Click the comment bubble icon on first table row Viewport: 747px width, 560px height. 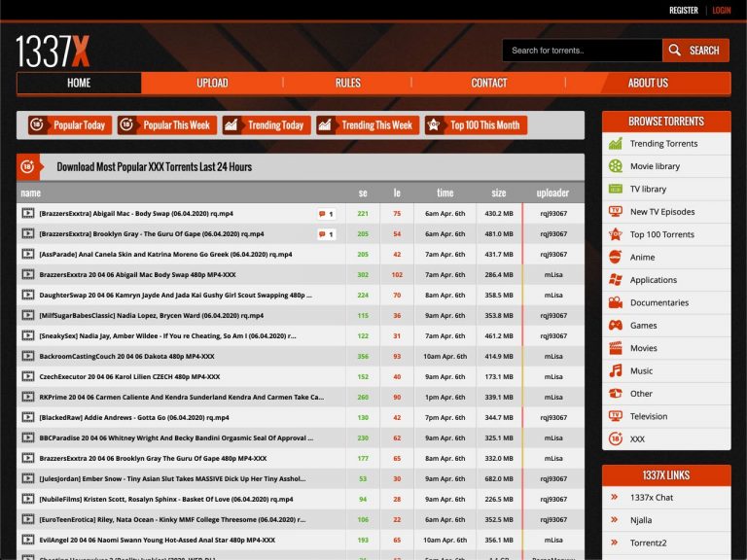click(322, 214)
